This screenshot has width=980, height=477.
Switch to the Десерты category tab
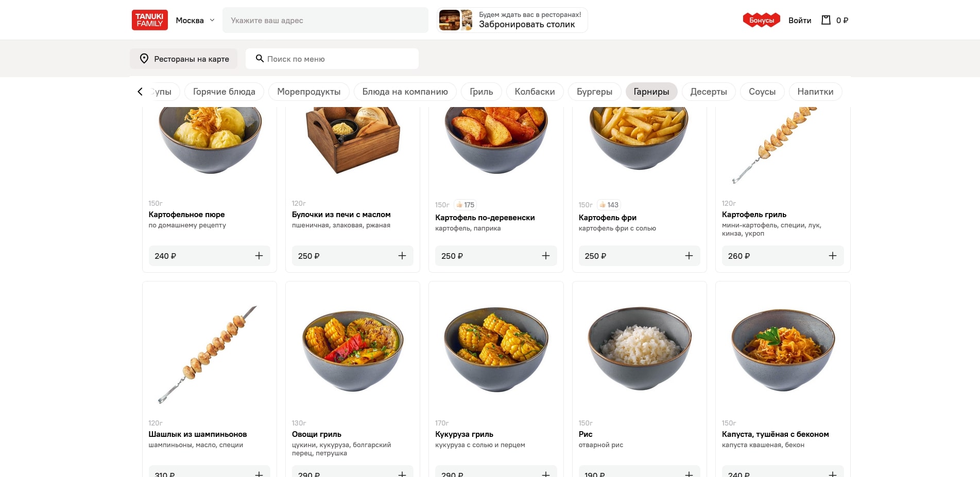708,92
